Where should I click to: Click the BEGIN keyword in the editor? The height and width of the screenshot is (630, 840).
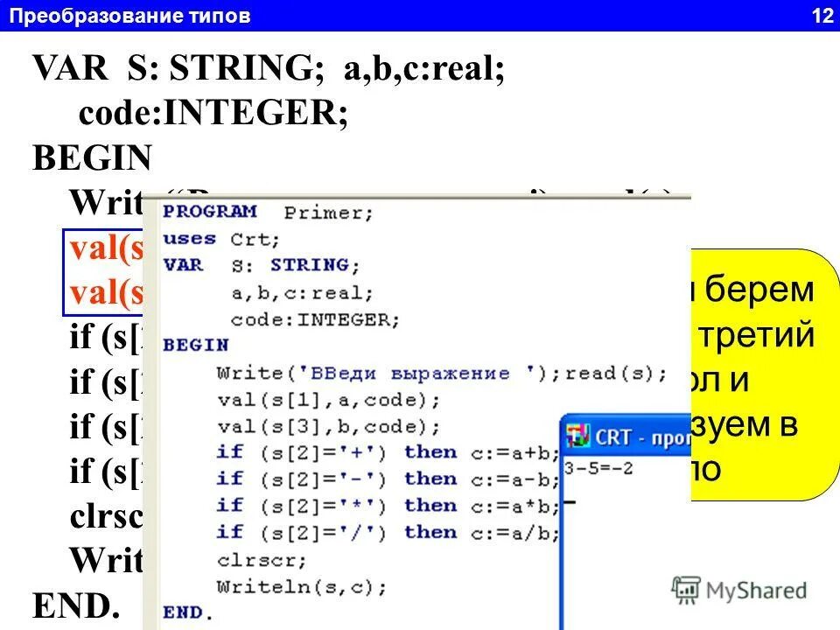[x=196, y=345]
